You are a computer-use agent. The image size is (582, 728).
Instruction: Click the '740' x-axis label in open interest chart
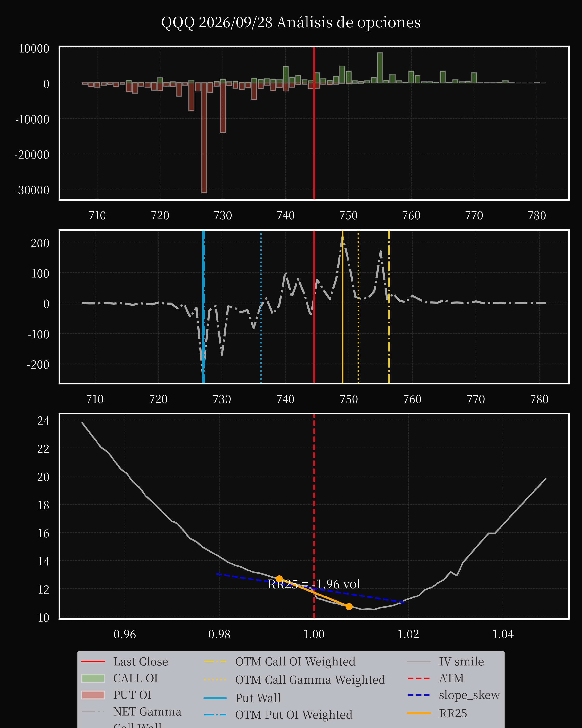[x=285, y=215]
